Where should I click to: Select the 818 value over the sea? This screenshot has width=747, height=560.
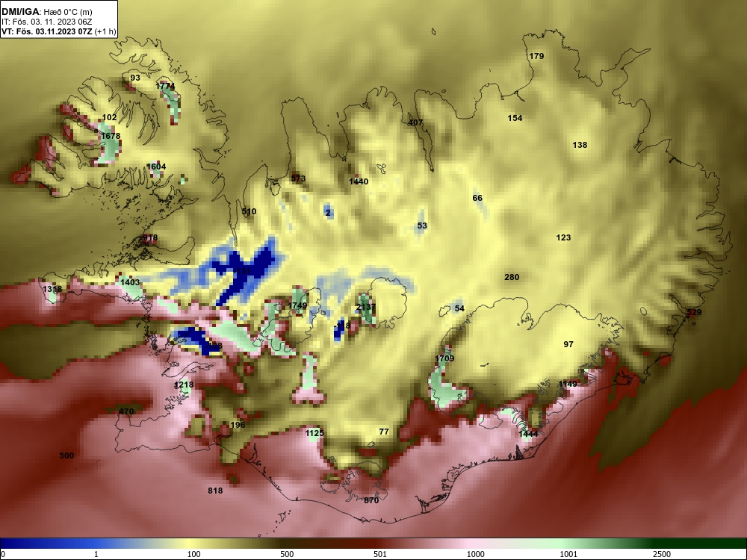tap(215, 490)
